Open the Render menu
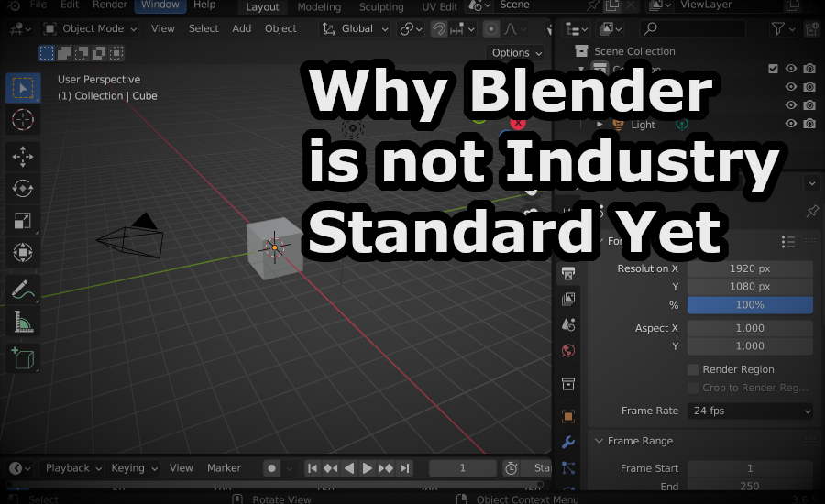This screenshot has height=504, width=825. click(110, 5)
